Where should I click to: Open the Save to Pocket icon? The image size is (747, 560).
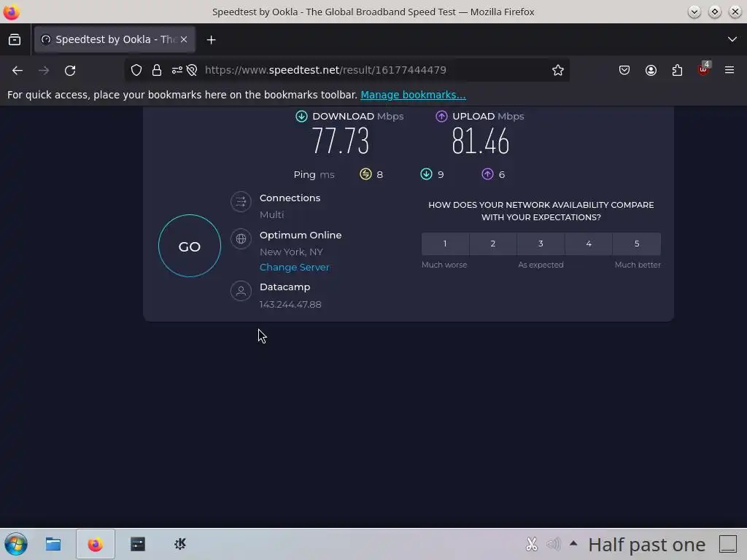[x=624, y=71]
